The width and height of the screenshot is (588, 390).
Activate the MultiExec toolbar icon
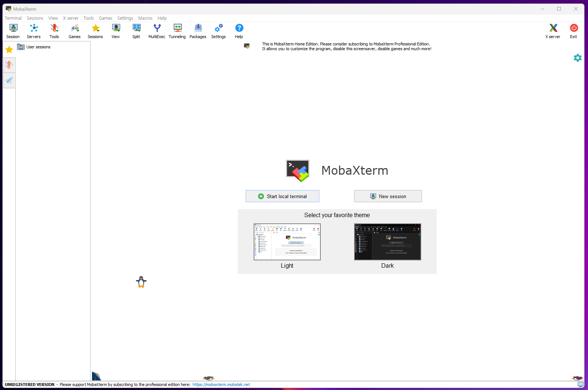(157, 31)
